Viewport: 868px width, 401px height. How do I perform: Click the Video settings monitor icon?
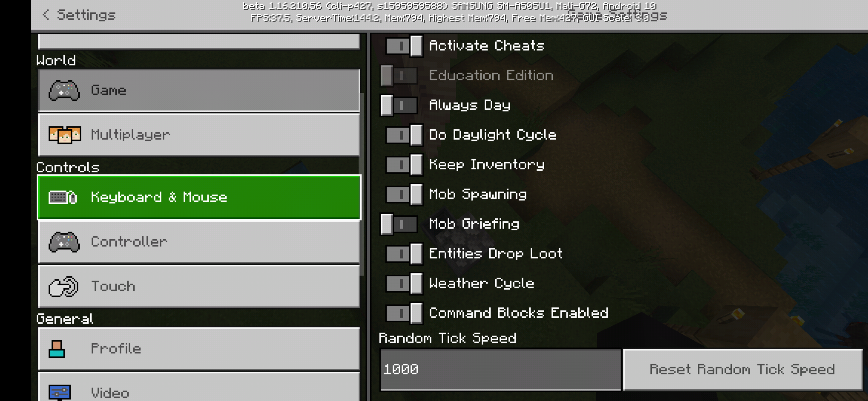point(59,392)
